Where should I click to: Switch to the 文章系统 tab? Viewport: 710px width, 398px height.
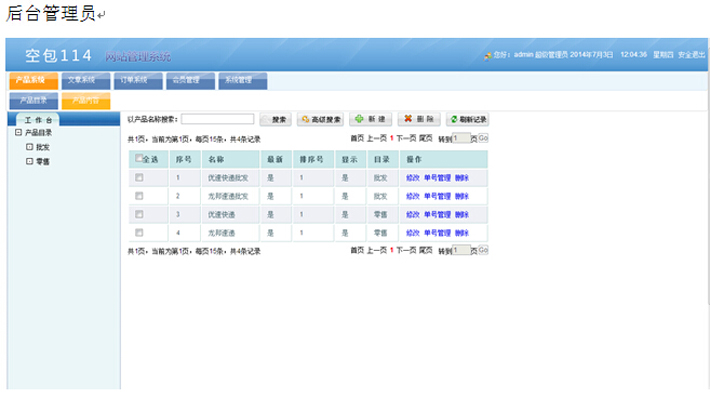pos(86,81)
